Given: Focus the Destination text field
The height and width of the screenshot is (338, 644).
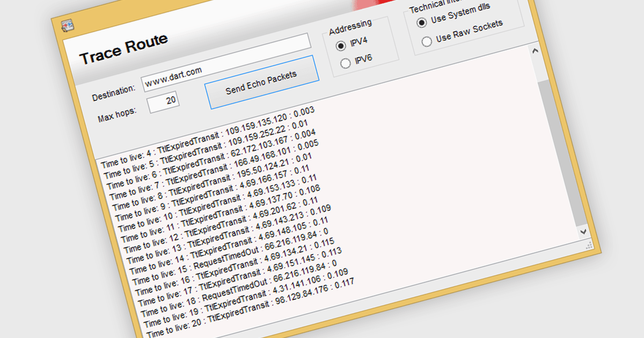Looking at the screenshot, I should pyautogui.click(x=226, y=63).
